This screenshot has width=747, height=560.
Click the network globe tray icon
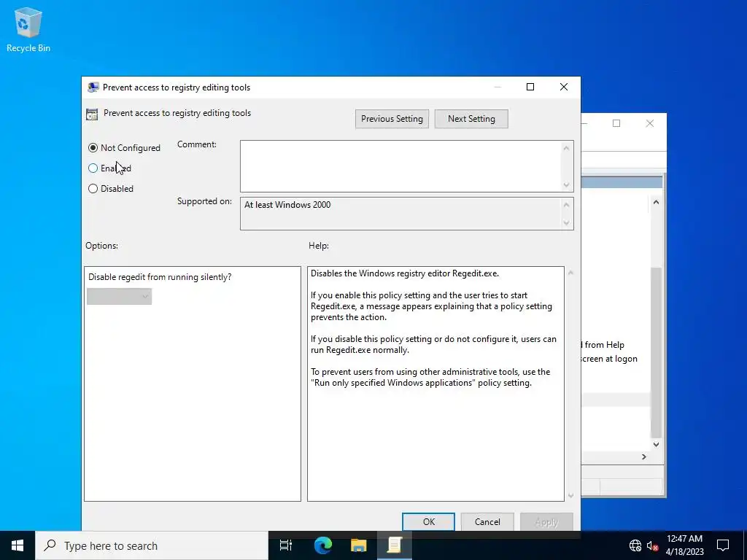pos(635,545)
